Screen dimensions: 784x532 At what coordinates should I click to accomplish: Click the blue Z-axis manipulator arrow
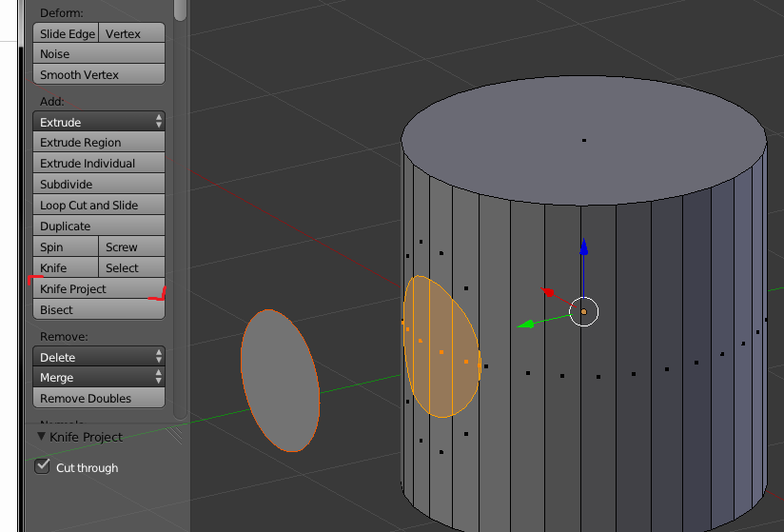583,246
